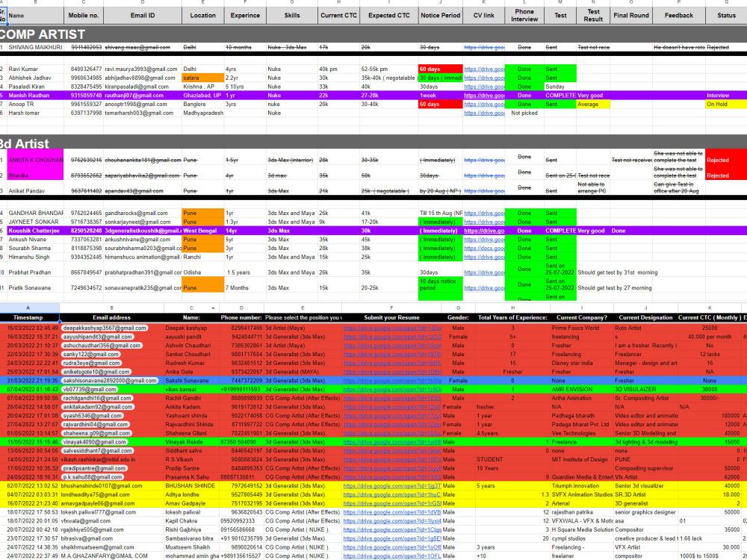The image size is (747, 560).
Task: Open Ravi Kumar's CV link
Action: click(x=484, y=69)
